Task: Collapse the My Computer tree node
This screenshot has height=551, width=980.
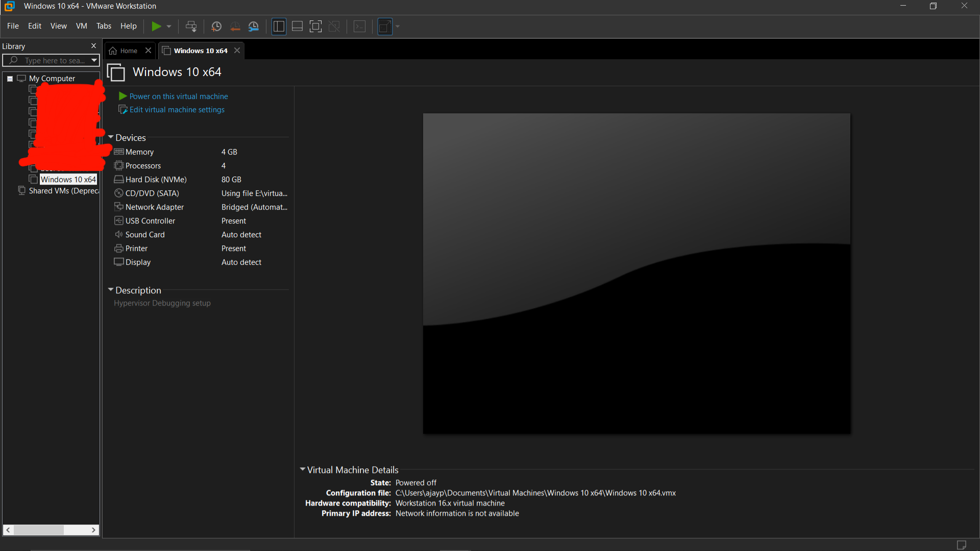Action: point(10,79)
